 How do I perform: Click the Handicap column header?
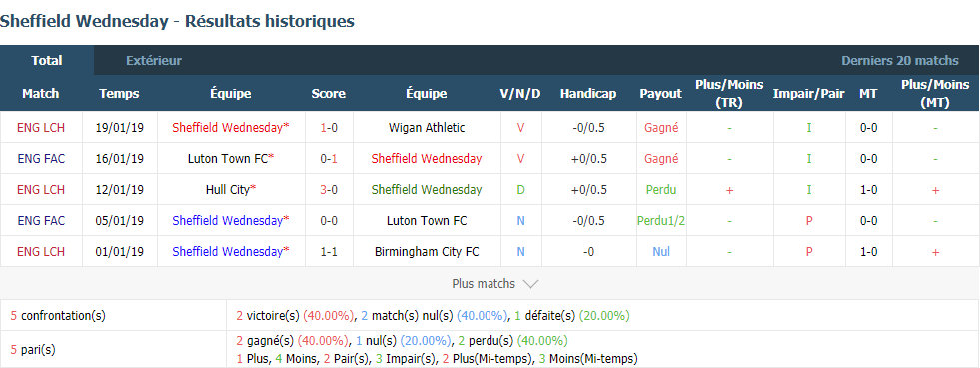(588, 94)
